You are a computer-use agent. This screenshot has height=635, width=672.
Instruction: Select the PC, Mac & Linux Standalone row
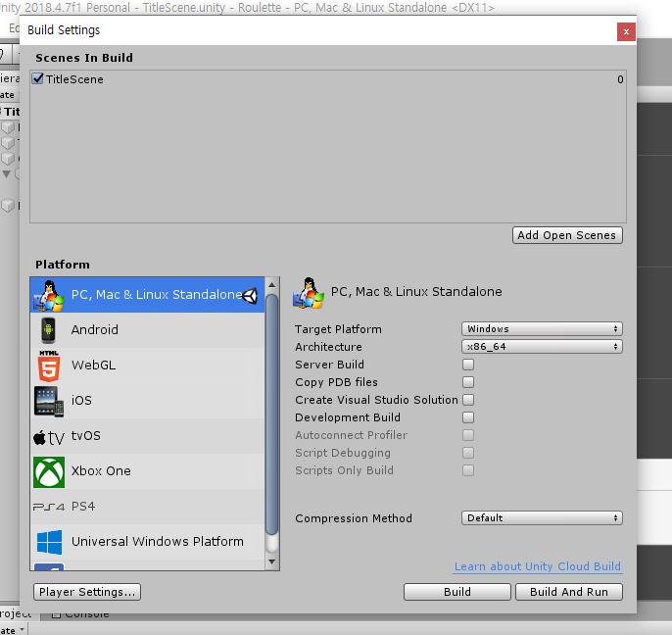[x=147, y=295]
